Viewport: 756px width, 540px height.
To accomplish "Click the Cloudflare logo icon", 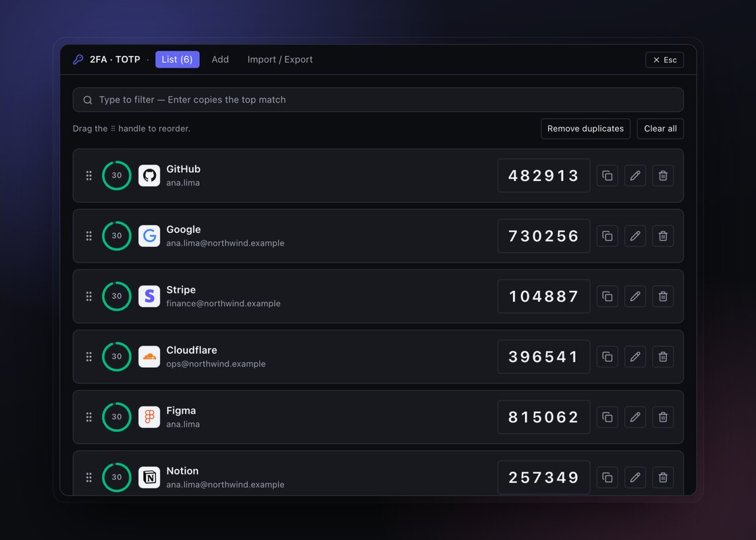I will coord(149,357).
